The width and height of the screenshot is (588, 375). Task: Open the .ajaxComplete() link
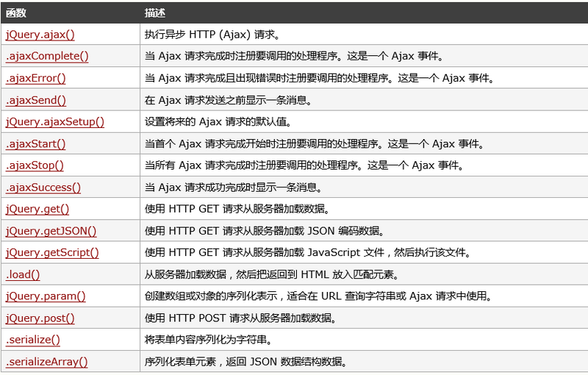click(47, 56)
